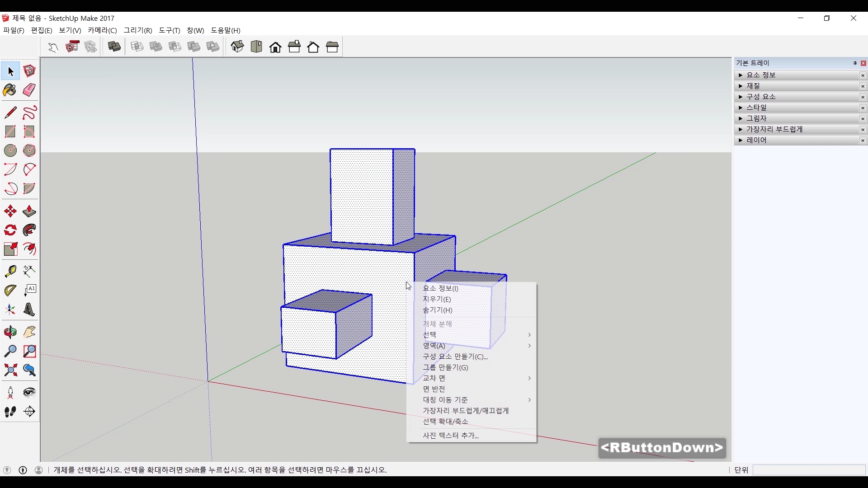Image resolution: width=868 pixels, height=488 pixels.
Task: Open the 카메라(C) menu
Action: click(102, 30)
